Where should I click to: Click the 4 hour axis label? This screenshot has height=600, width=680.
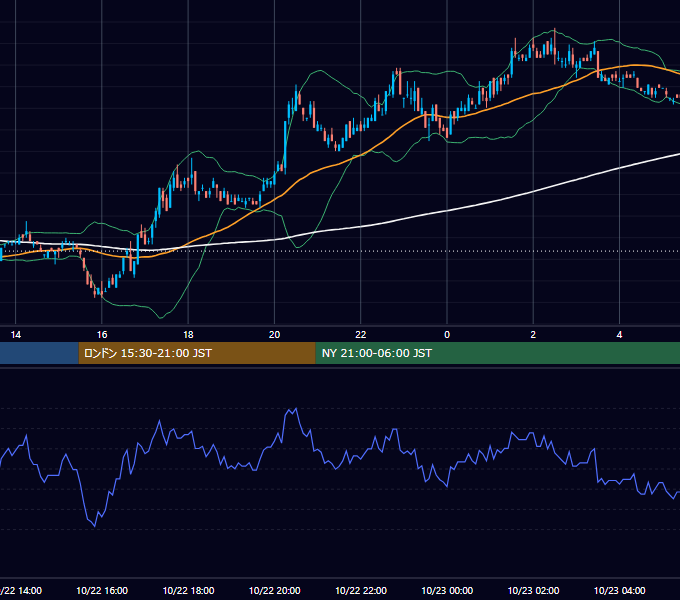point(619,335)
